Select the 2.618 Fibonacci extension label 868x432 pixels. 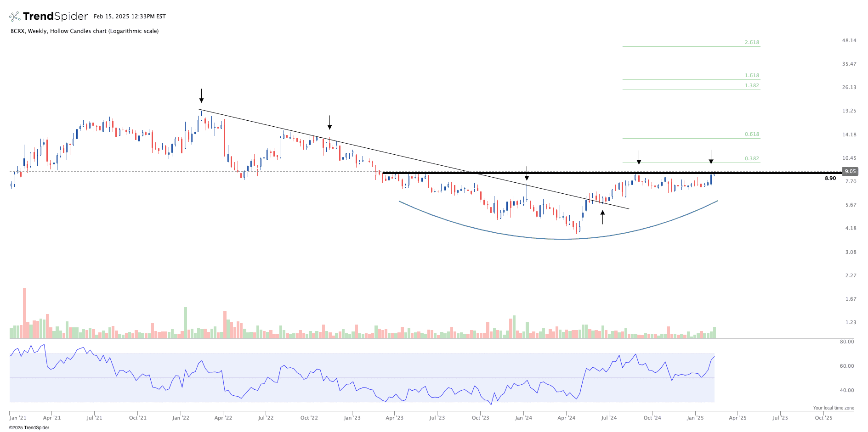pos(752,42)
